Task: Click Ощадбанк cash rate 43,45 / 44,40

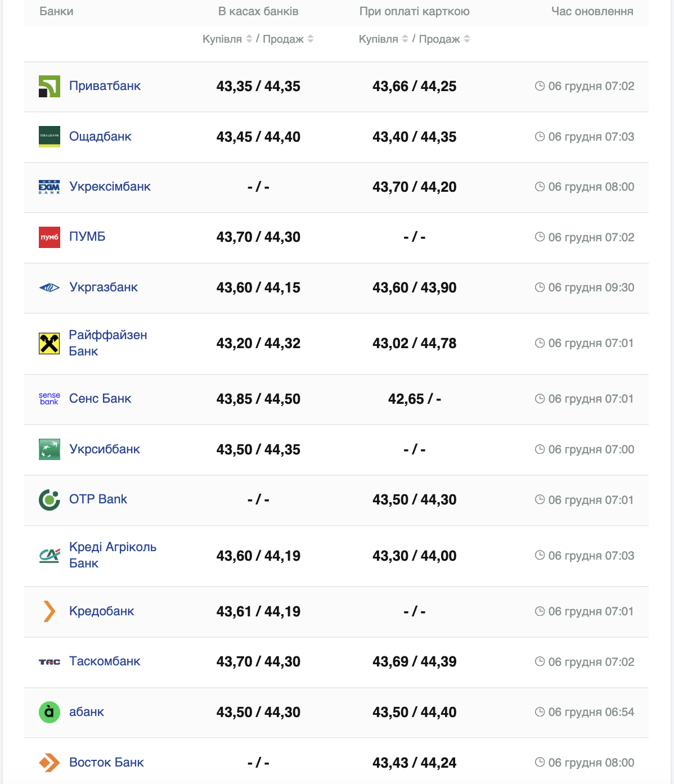Action: click(x=258, y=137)
